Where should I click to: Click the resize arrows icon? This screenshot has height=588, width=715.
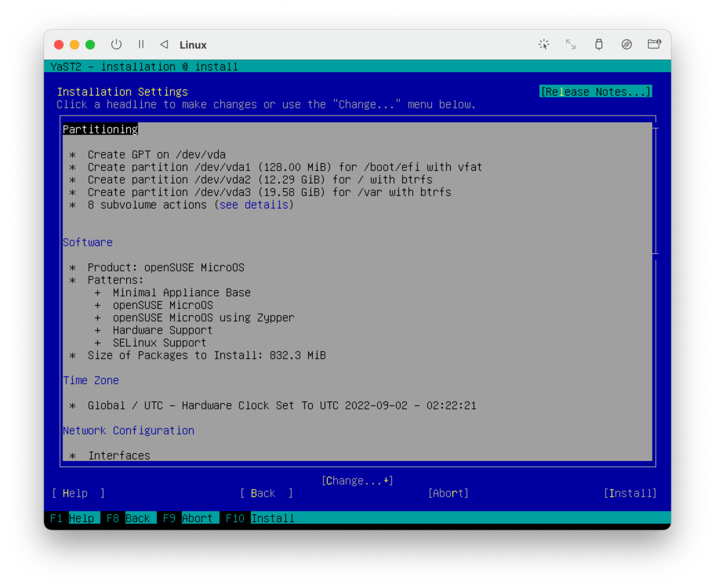(x=571, y=45)
